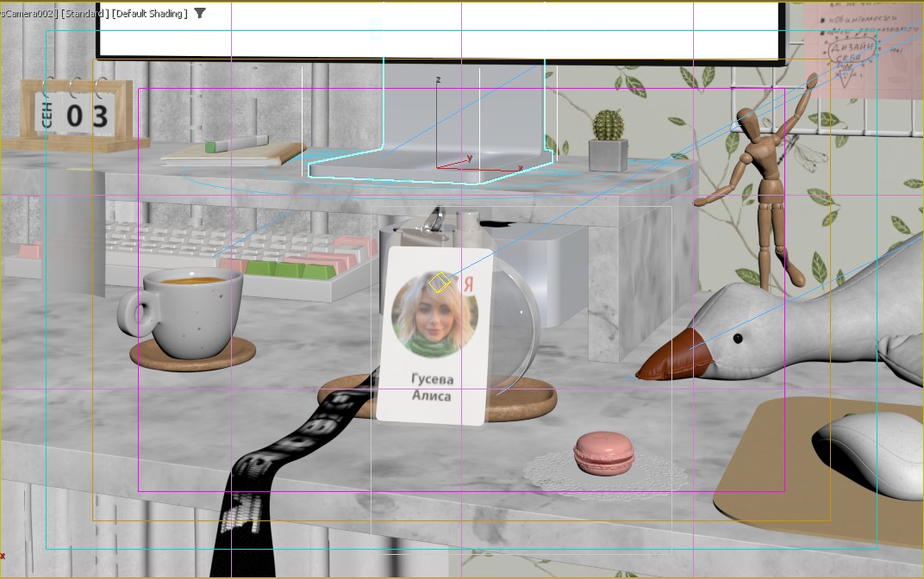Click the Y axis of the transform gizmo
924x579 pixels.
point(458,161)
